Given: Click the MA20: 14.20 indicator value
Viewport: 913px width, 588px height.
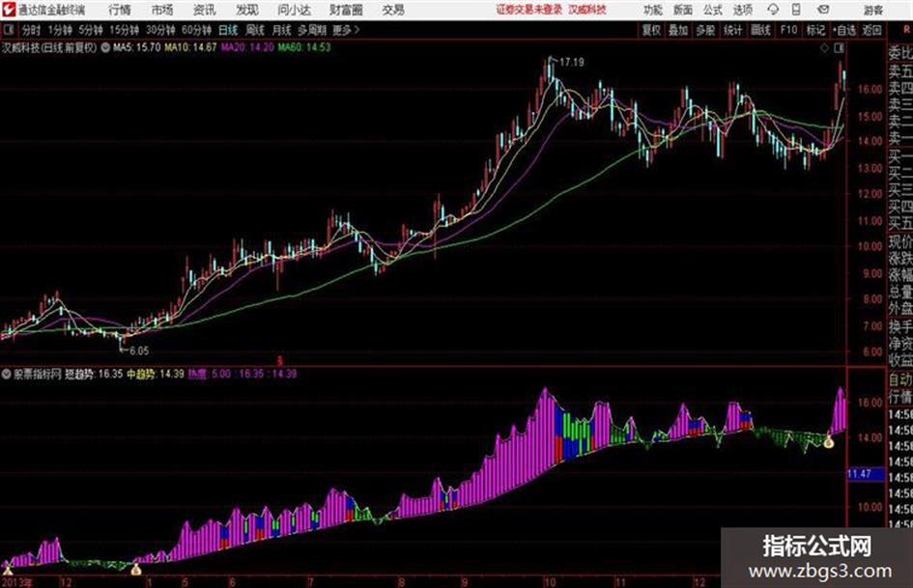Looking at the screenshot, I should [247, 47].
